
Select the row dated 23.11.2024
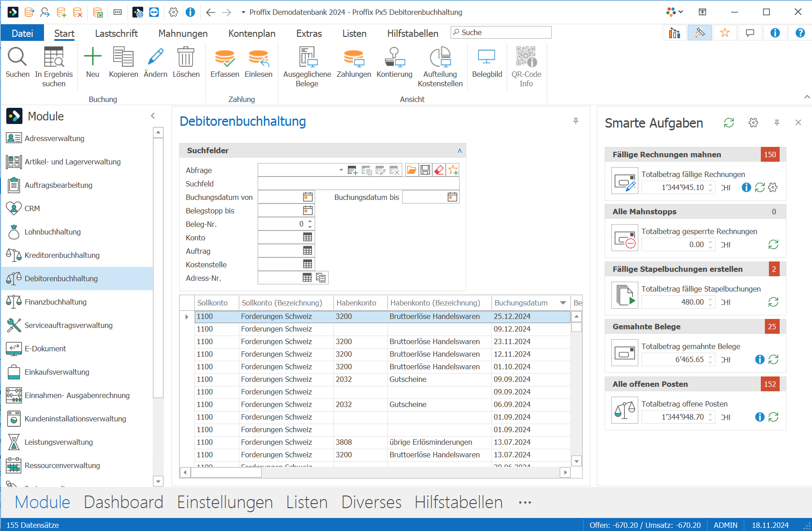click(x=382, y=341)
